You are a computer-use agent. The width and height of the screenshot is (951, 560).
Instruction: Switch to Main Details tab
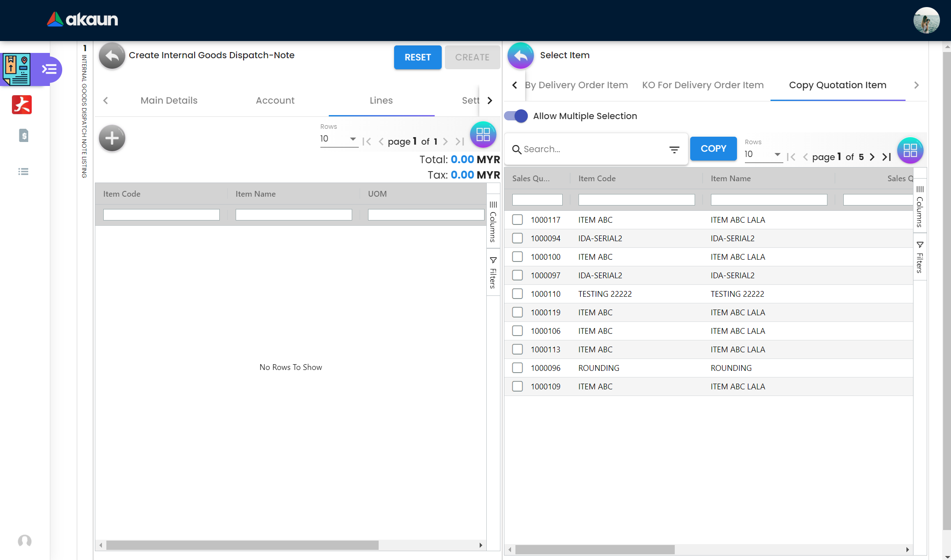click(169, 101)
